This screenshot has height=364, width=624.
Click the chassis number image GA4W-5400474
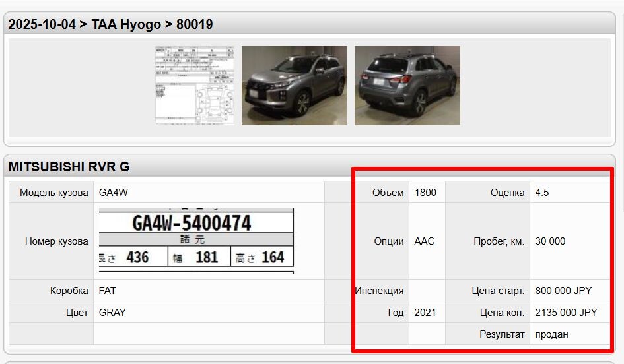tap(196, 241)
